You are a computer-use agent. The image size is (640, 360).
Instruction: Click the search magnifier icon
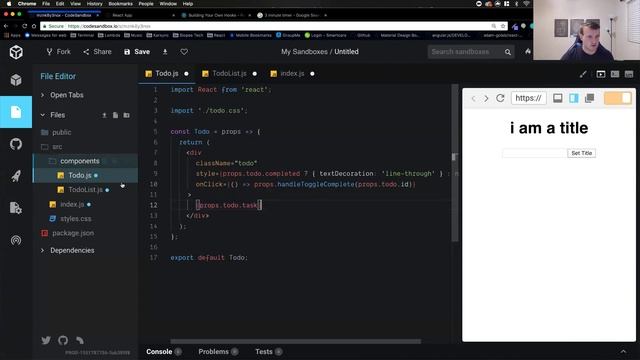tap(507, 52)
